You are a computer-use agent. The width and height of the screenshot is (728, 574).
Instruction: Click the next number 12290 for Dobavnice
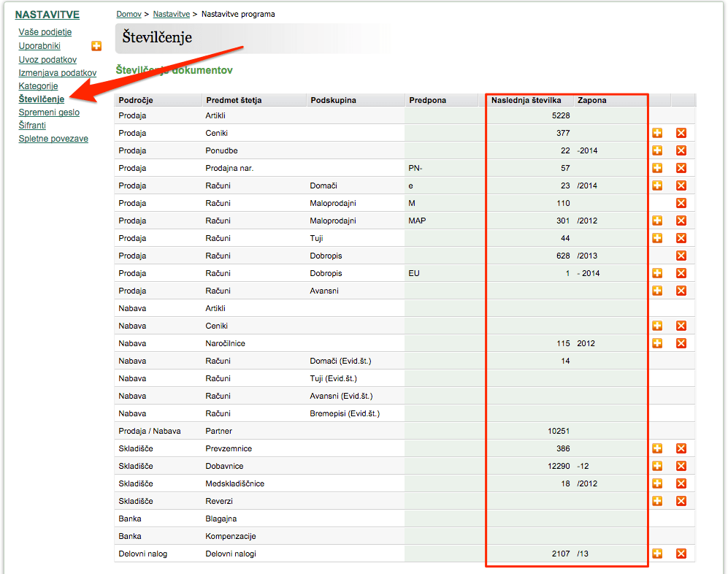(x=559, y=466)
